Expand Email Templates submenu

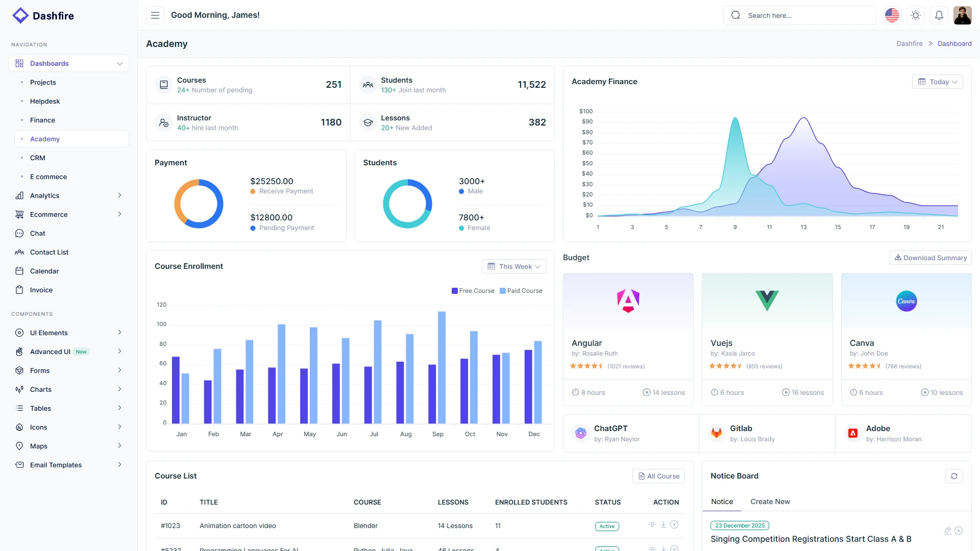coord(68,465)
